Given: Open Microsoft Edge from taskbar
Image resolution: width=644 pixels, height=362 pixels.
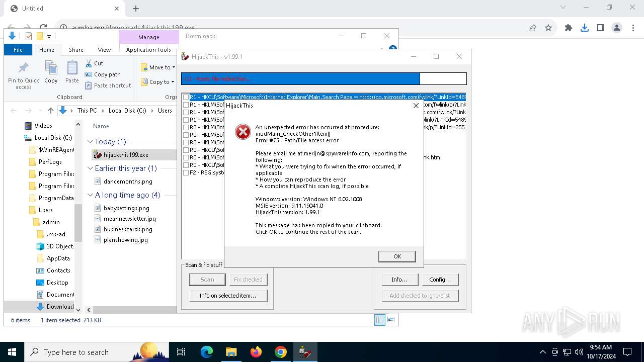Looking at the screenshot, I should click(x=207, y=352).
